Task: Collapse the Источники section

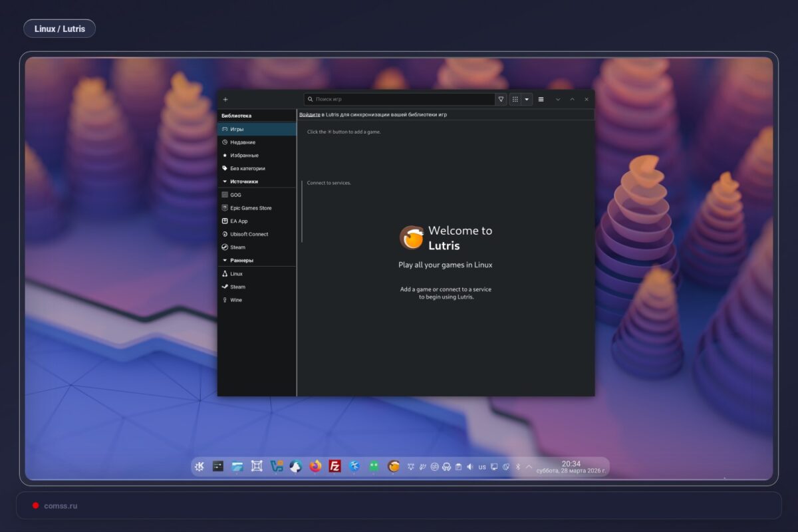Action: click(x=223, y=181)
